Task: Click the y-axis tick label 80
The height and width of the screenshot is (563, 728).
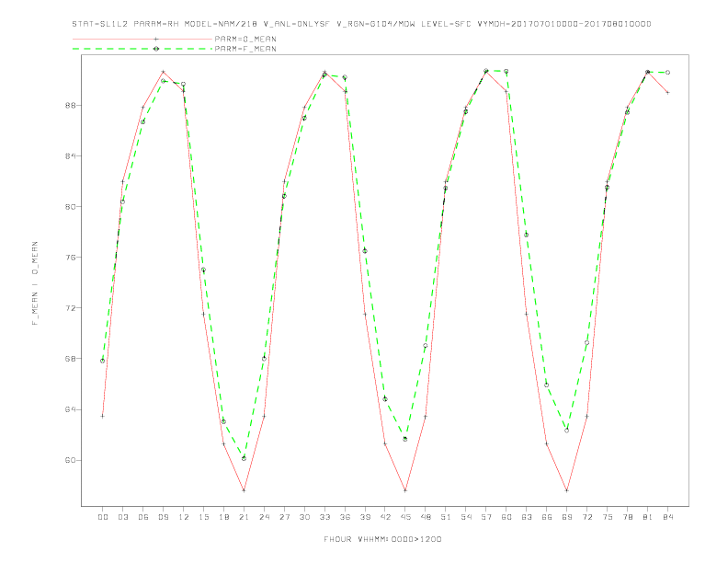Action: (x=71, y=207)
